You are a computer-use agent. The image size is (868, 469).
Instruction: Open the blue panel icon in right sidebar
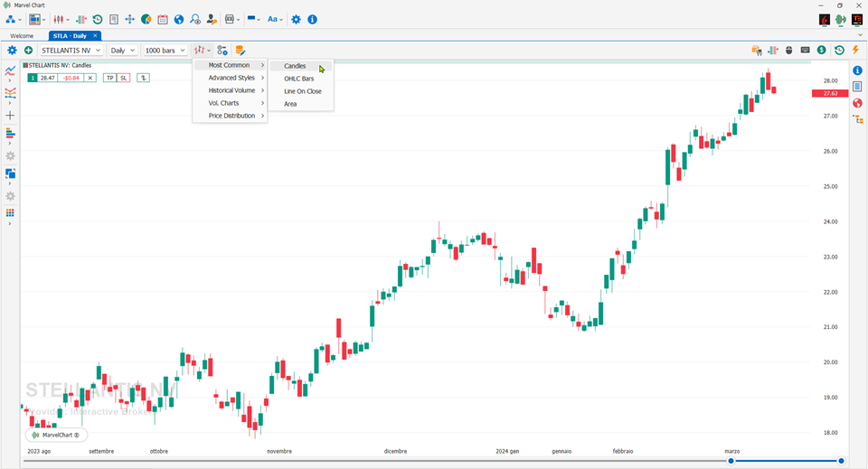point(857,86)
